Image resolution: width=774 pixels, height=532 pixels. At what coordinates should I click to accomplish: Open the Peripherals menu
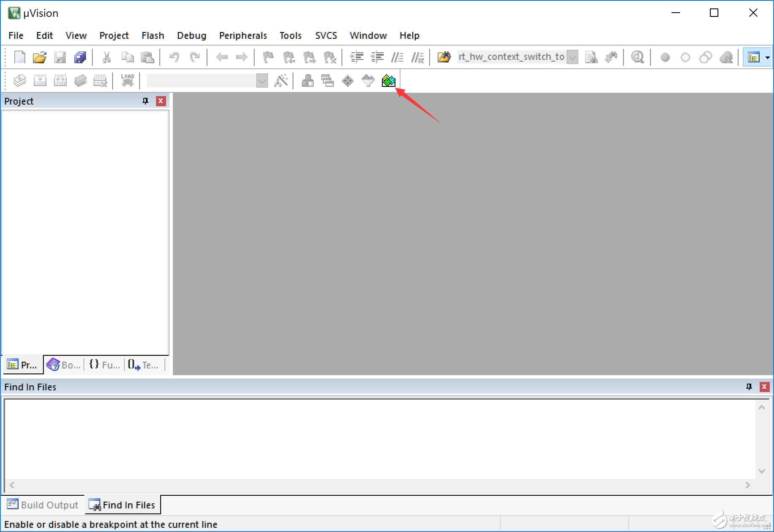(x=243, y=35)
